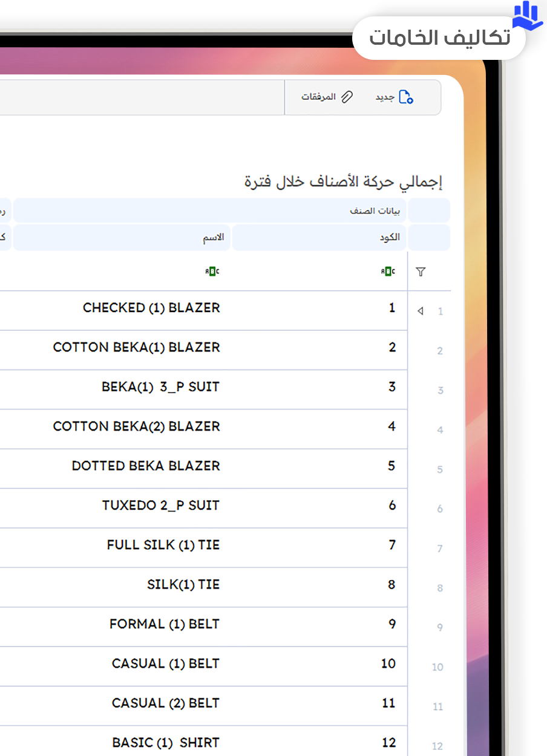The image size is (547, 756).
Task: Expand row 1 with the triangle arrow
Action: pyautogui.click(x=421, y=311)
